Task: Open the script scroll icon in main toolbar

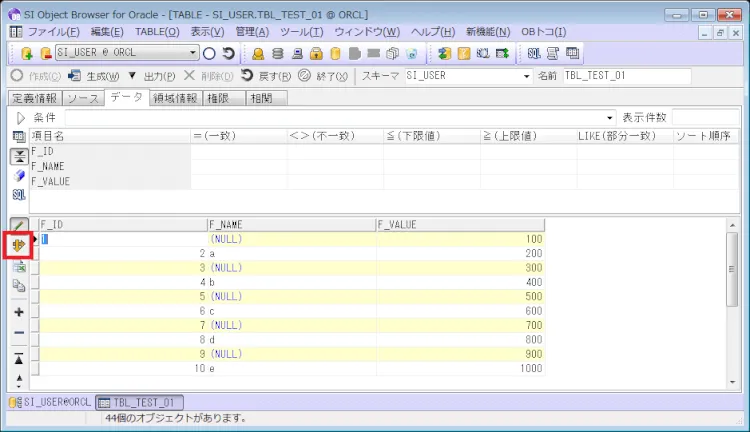Action: pos(553,53)
